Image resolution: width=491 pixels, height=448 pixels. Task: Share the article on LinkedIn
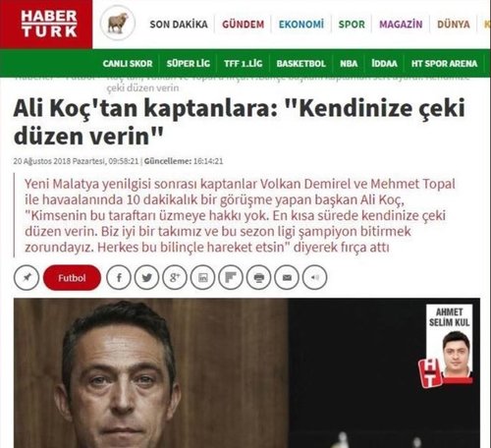[x=203, y=278]
